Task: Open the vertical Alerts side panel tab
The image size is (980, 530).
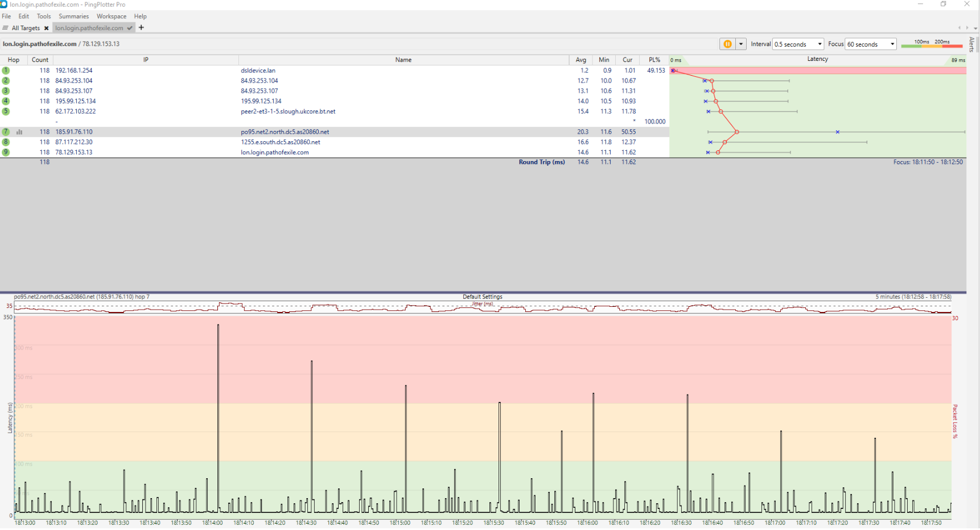Action: [971, 44]
